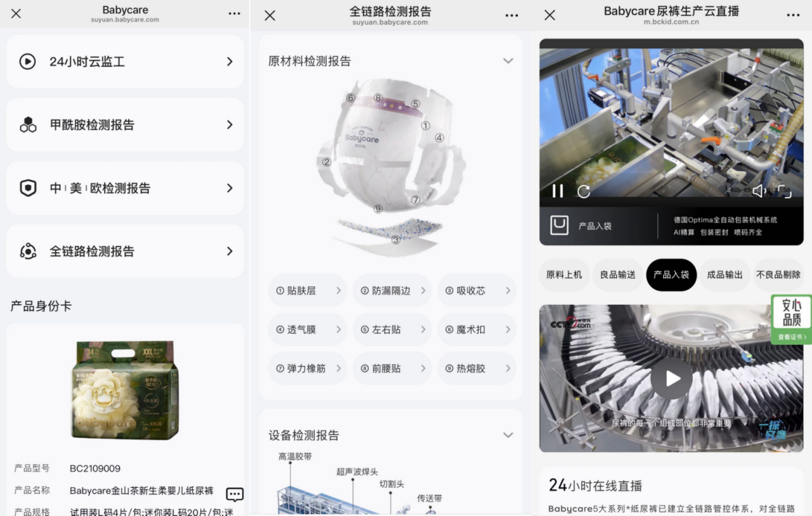Screen dimensions: 812x516
Task: Switch to the 良品输送 stage tab
Action: [618, 275]
